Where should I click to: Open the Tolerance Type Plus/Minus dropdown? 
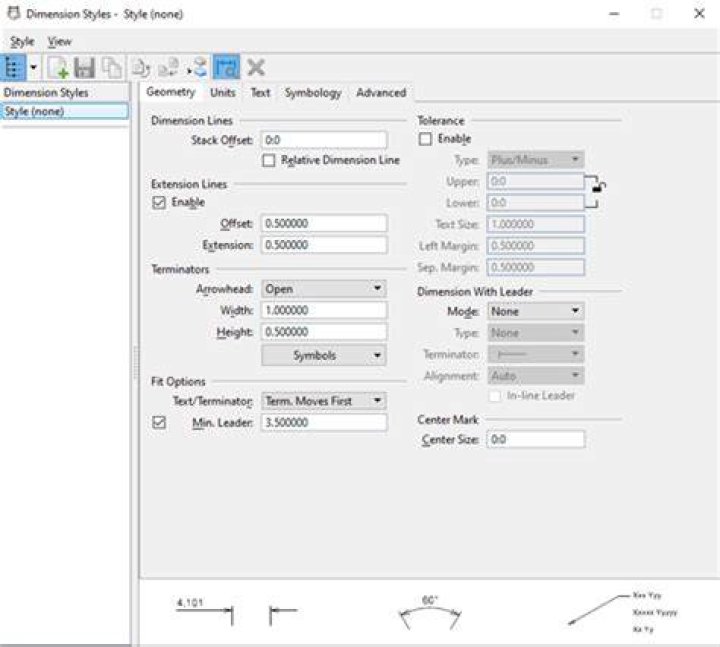pyautogui.click(x=535, y=160)
